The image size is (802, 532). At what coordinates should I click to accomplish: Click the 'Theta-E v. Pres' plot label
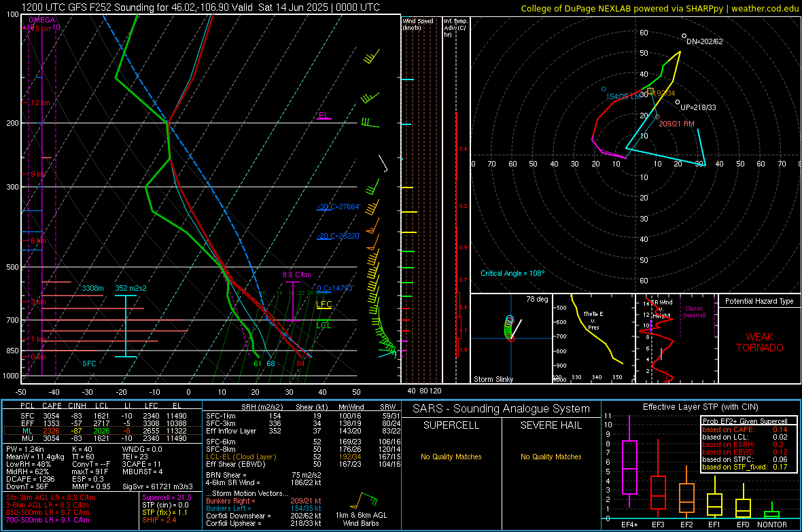point(593,320)
